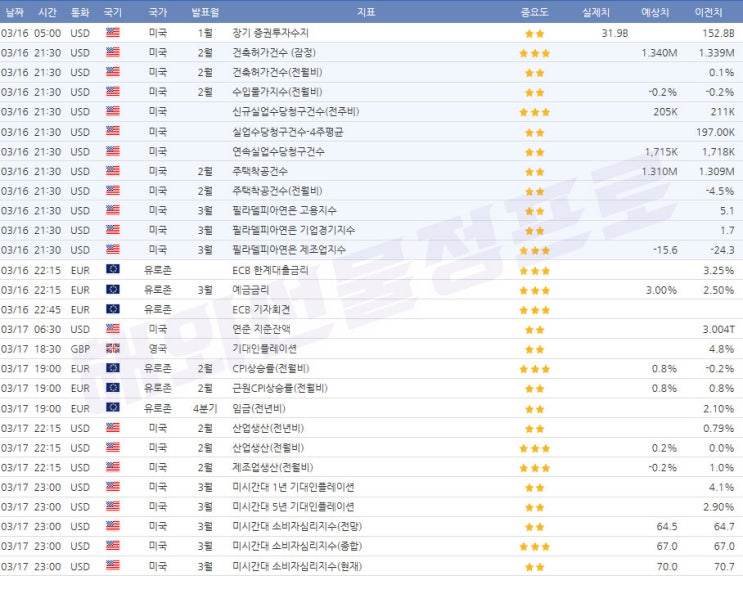Select the previous value 0.79%
Screen dimensions: 743x594
coord(719,428)
